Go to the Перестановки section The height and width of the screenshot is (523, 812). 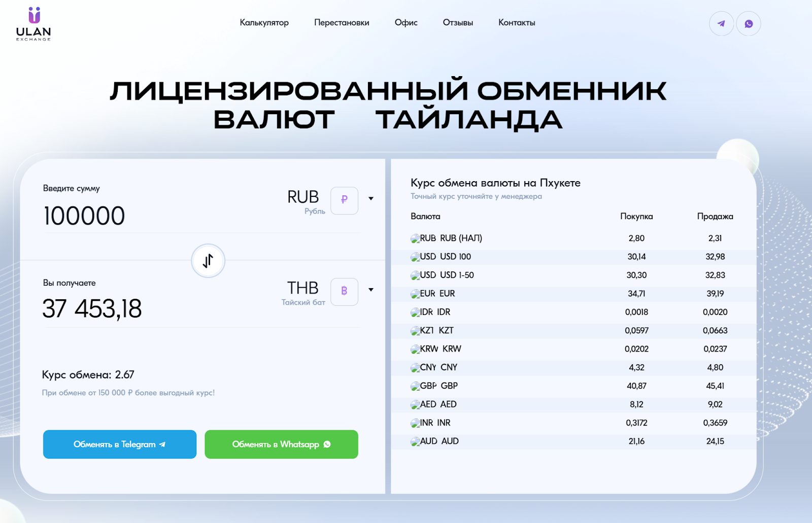tap(342, 23)
